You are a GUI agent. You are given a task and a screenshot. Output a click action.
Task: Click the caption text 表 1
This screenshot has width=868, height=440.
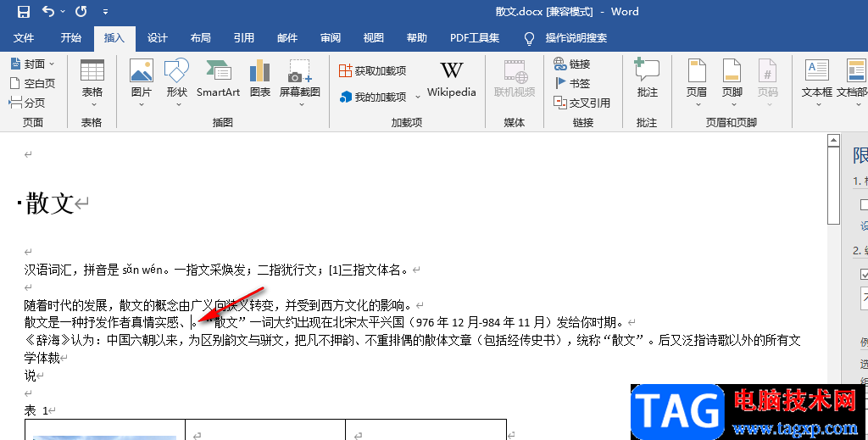(x=36, y=410)
